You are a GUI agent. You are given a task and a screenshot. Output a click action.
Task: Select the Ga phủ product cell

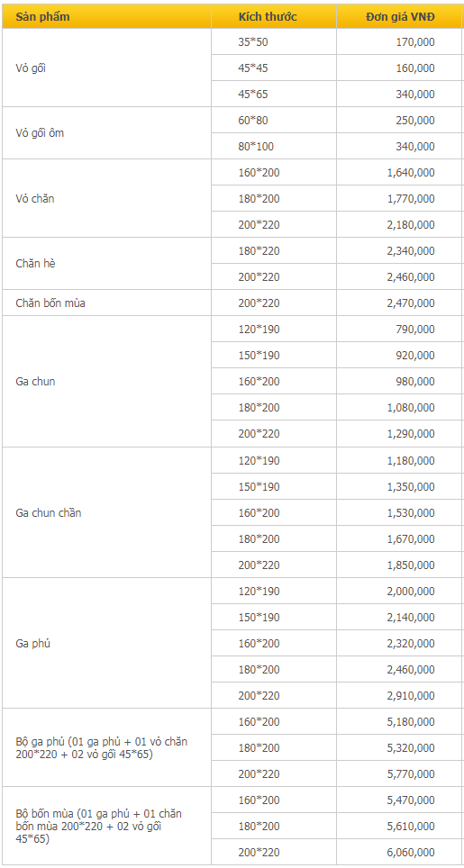click(x=106, y=643)
